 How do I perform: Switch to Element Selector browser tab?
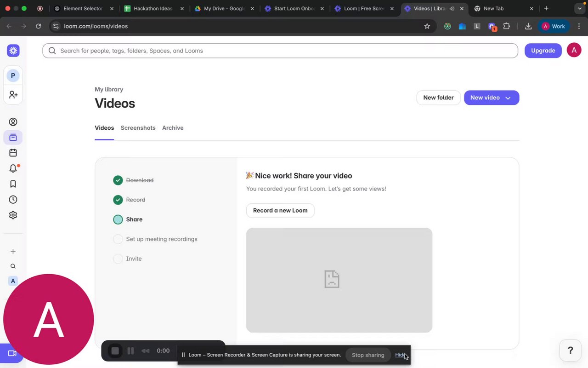click(x=83, y=8)
